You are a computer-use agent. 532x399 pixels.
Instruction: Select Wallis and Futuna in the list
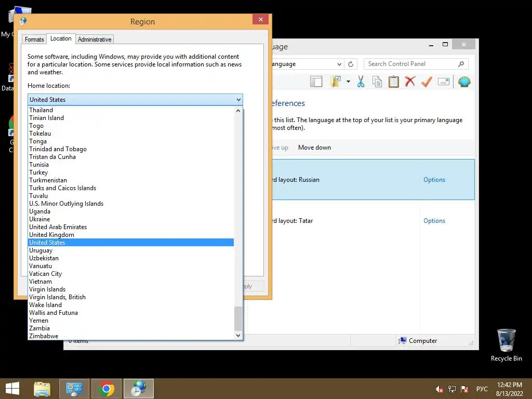point(131,313)
